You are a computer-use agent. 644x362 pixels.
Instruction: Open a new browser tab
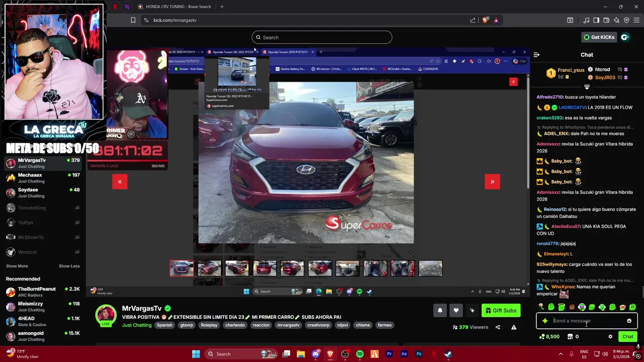coord(222,7)
